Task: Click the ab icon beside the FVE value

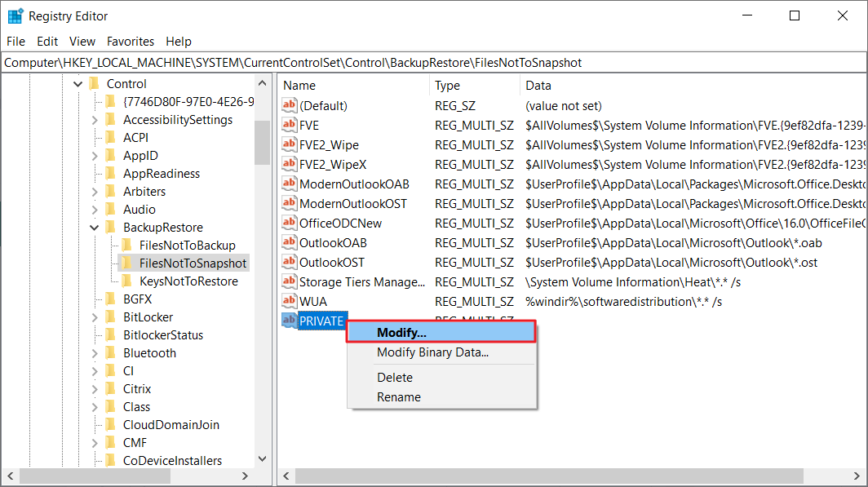Action: tap(289, 125)
